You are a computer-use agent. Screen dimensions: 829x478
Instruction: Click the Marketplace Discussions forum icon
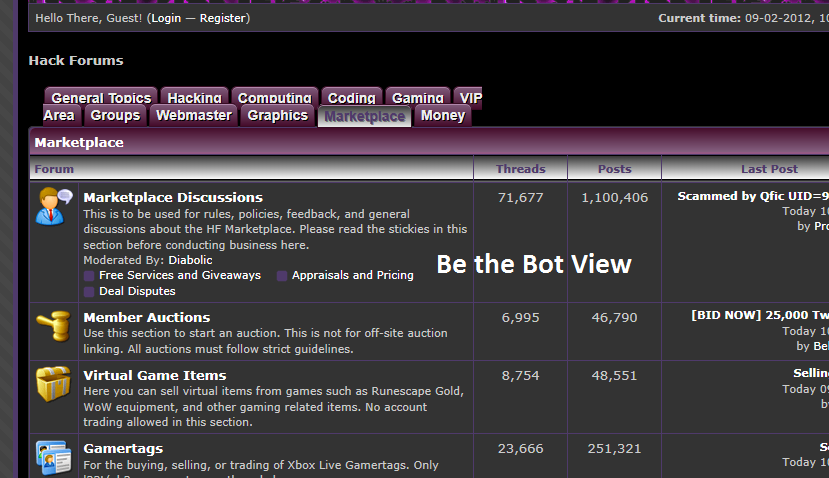pyautogui.click(x=54, y=206)
